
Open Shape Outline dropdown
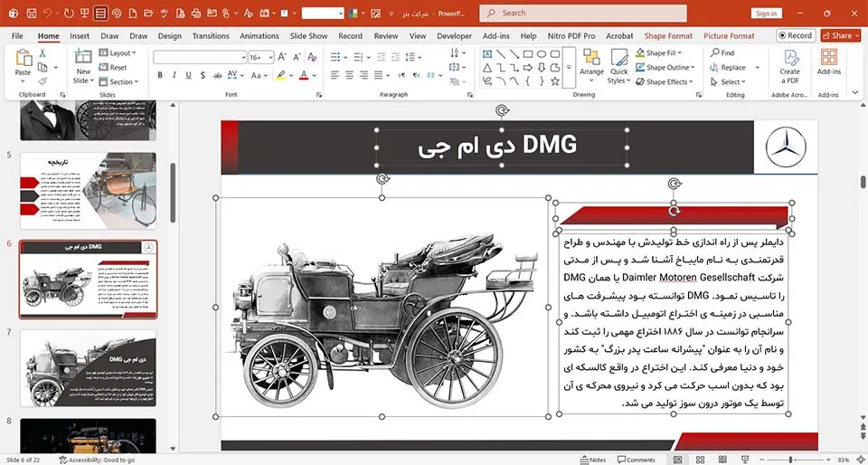pyautogui.click(x=665, y=68)
